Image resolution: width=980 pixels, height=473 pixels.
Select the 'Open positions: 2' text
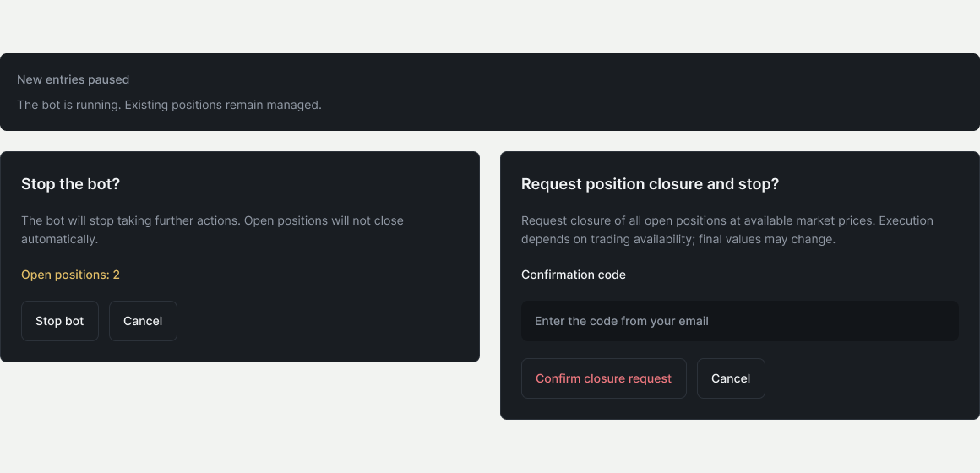71,275
